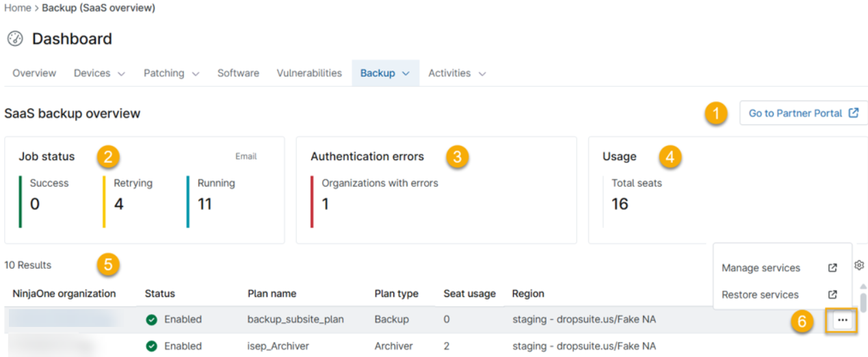Choose Restore services from the popup menu
Image resolution: width=868 pixels, height=357 pixels.
point(760,295)
